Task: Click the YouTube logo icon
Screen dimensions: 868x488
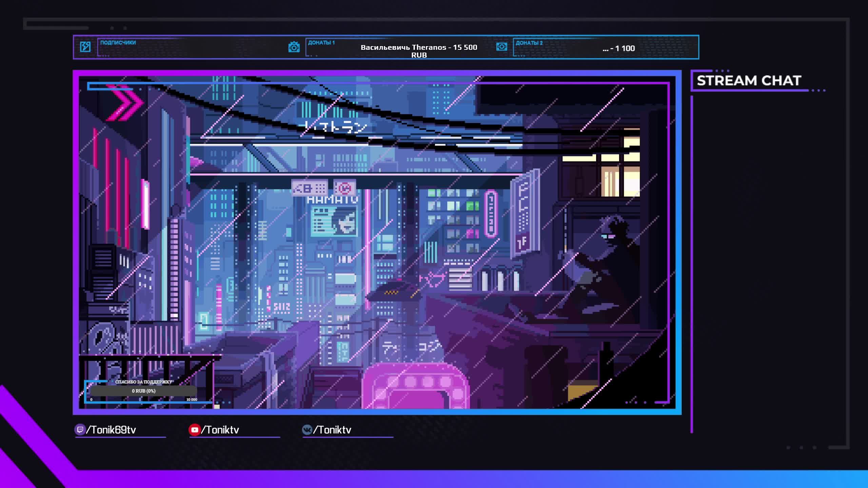Action: pos(194,430)
